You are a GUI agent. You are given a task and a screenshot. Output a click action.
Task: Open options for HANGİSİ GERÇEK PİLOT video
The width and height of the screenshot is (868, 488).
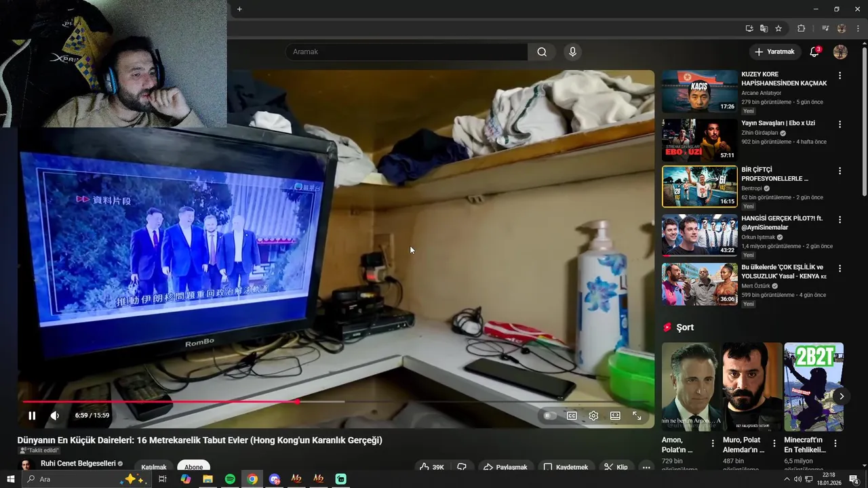pyautogui.click(x=840, y=220)
